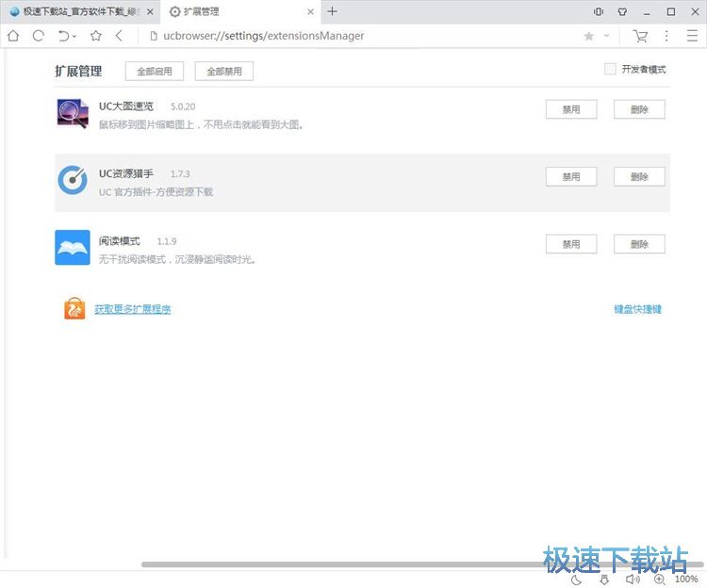This screenshot has height=588, width=707.
Task: Open a new tab with plus button
Action: (332, 11)
